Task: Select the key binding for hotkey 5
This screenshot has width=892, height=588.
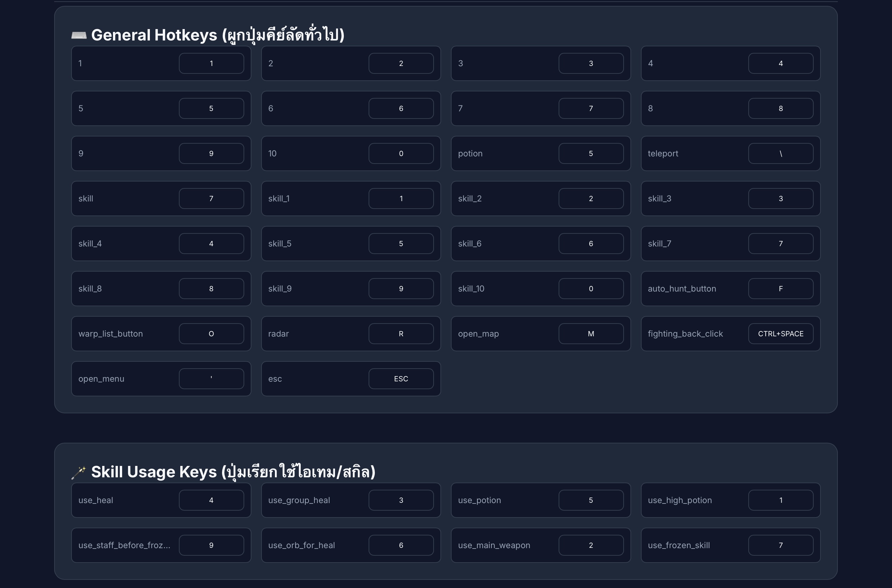Action: (x=211, y=108)
